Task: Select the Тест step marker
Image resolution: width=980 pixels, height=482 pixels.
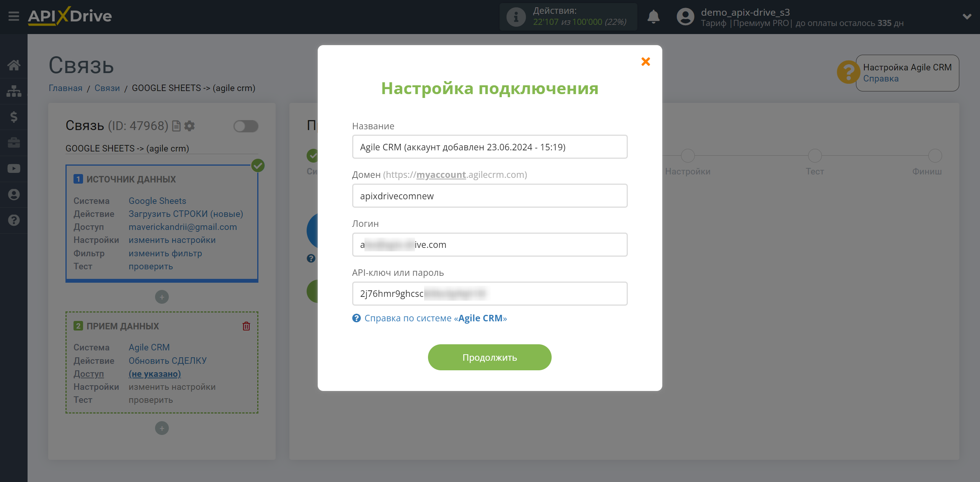Action: coord(815,156)
